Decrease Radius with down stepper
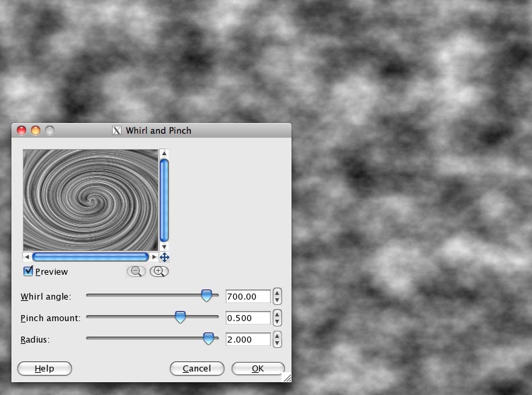This screenshot has height=395, width=532. coord(277,343)
